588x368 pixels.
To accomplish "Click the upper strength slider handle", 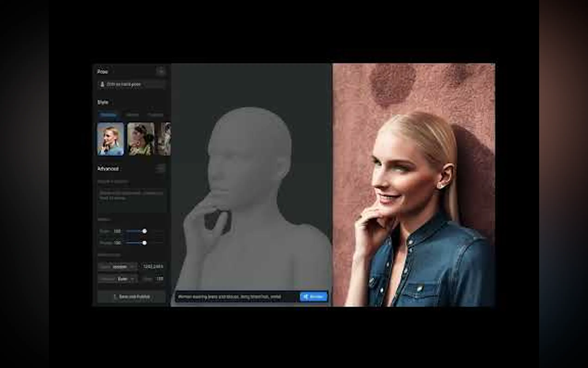I will coord(144,231).
